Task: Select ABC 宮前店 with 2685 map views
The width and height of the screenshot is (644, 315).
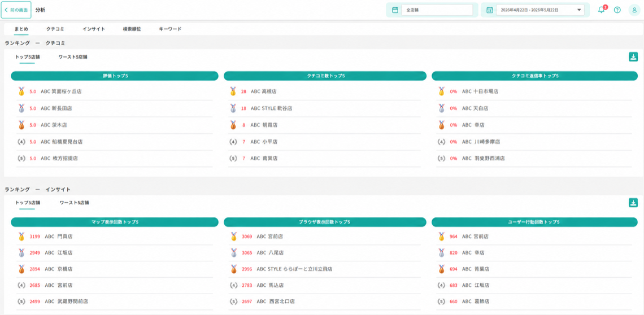Action: 58,285
